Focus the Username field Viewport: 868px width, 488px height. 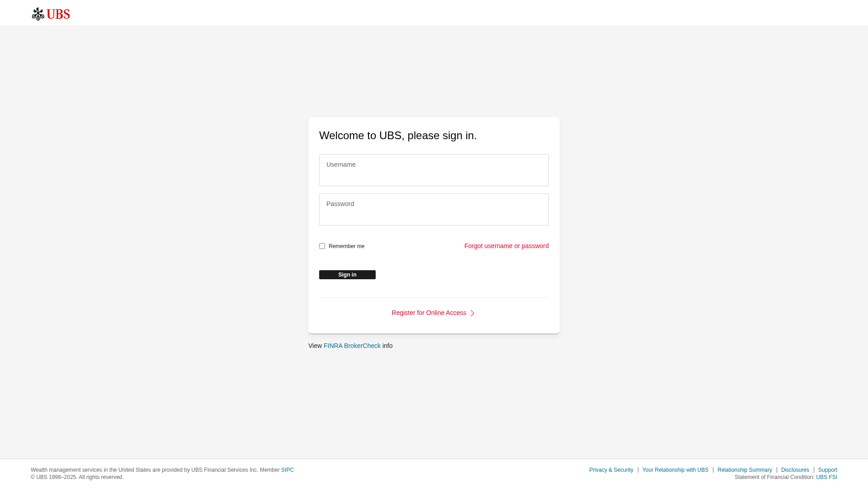[434, 170]
